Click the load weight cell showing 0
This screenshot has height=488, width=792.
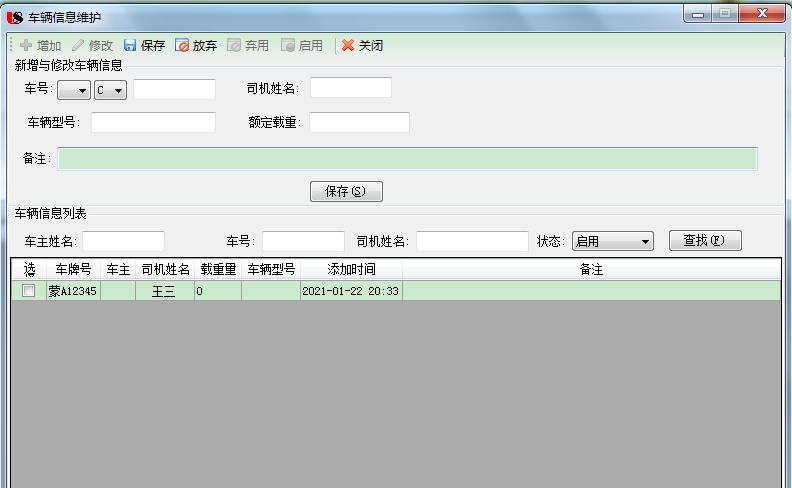pyautogui.click(x=218, y=291)
